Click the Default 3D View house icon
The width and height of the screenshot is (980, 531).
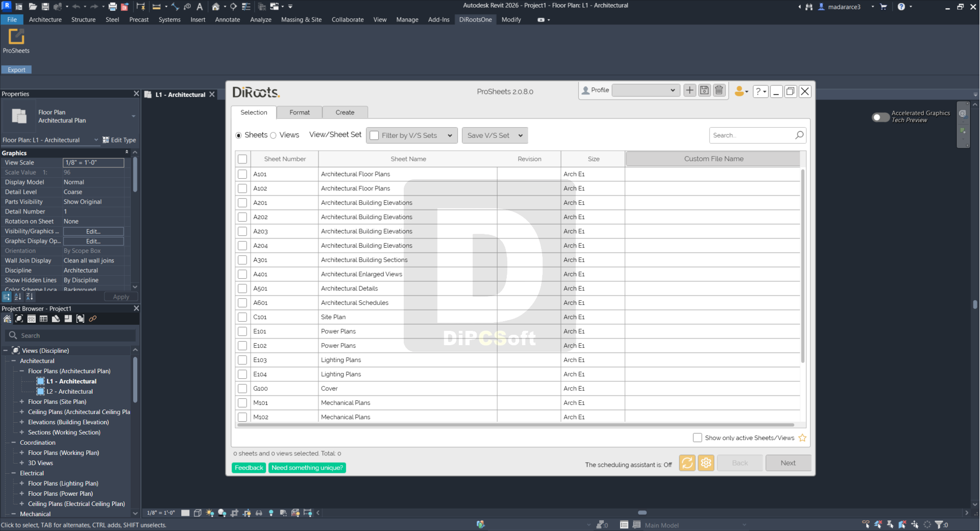click(216, 7)
